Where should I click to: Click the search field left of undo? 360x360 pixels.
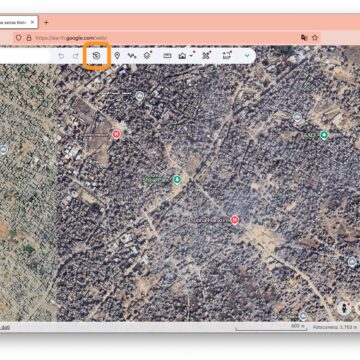point(25,56)
